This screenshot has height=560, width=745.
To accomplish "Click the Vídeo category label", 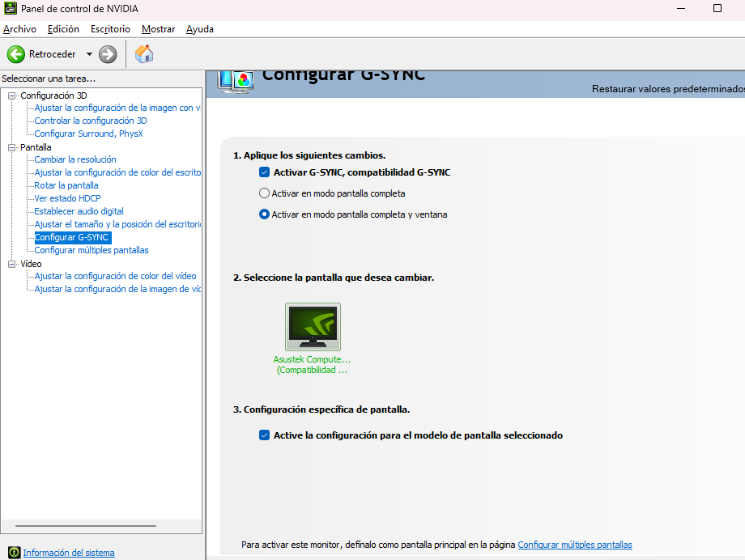I will (x=31, y=264).
